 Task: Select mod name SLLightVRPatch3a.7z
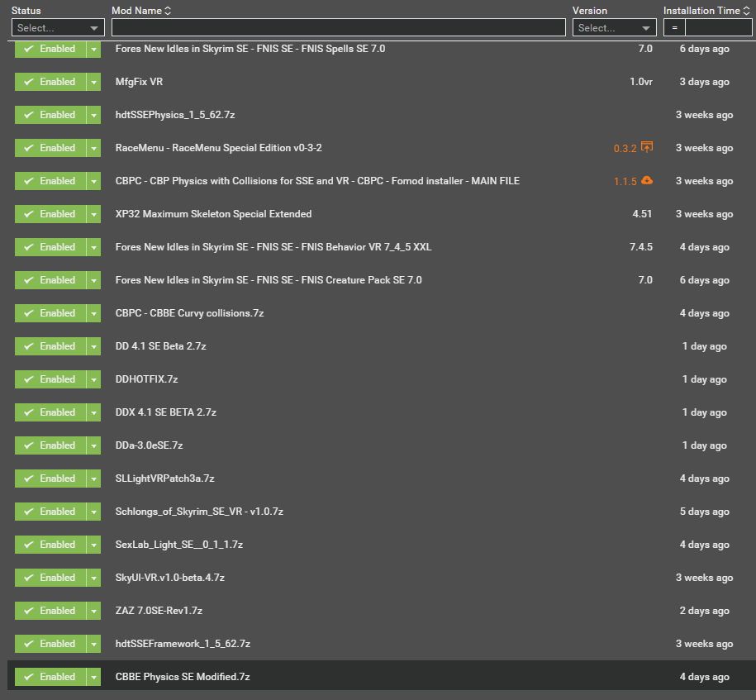coord(165,478)
